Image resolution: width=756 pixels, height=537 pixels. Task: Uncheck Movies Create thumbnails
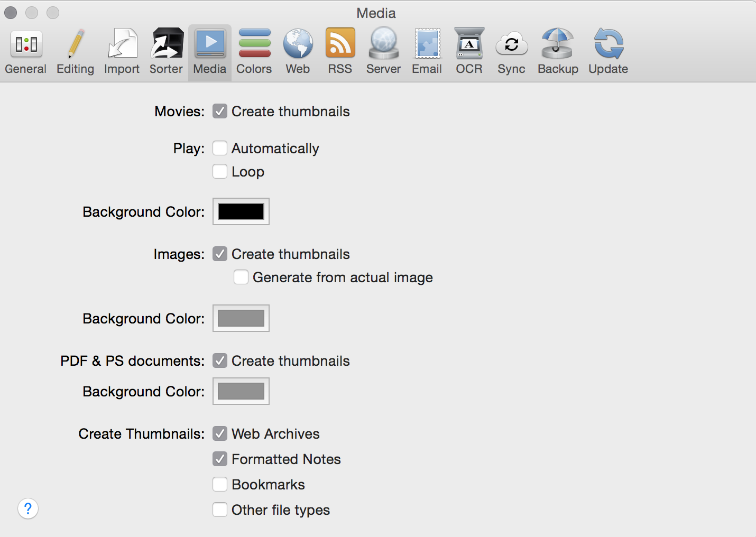coord(220,111)
